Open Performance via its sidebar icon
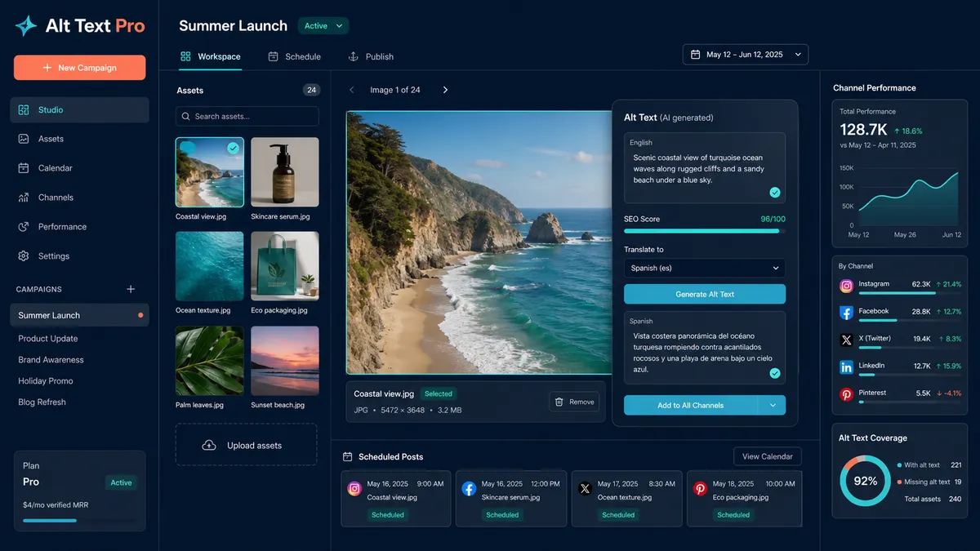Image resolution: width=980 pixels, height=551 pixels. (23, 227)
